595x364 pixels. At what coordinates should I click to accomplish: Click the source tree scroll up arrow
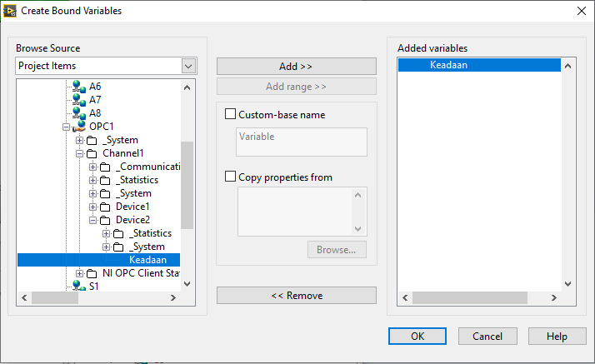point(187,87)
